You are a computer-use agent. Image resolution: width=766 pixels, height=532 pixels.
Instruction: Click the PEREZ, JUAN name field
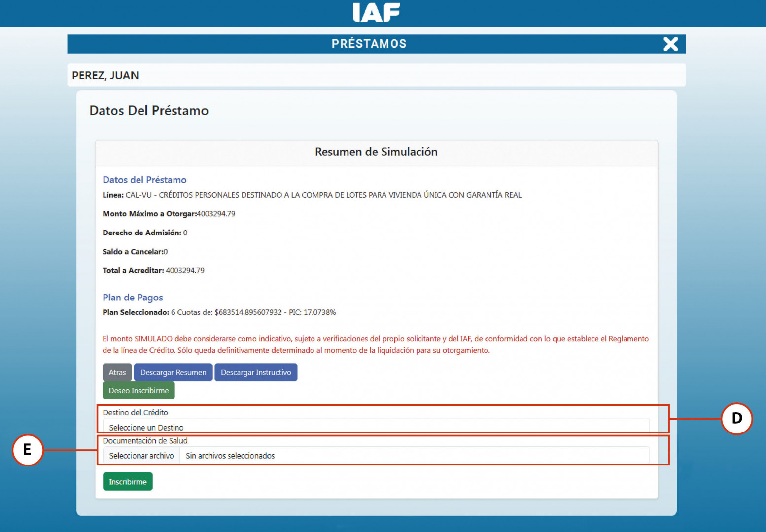(105, 75)
